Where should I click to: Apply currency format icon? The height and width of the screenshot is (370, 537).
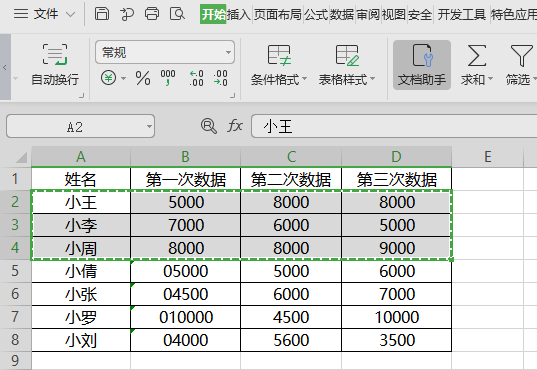(x=108, y=78)
